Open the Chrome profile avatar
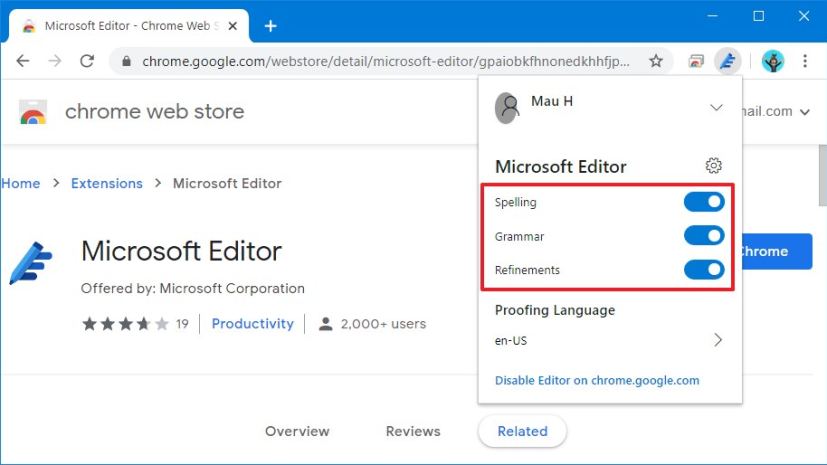 coord(773,61)
